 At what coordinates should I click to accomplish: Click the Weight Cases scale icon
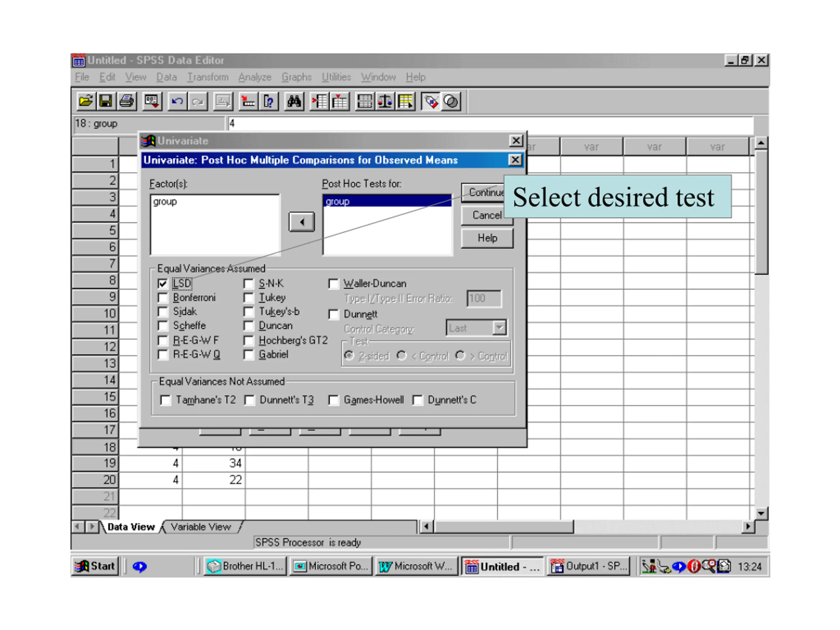point(385,101)
